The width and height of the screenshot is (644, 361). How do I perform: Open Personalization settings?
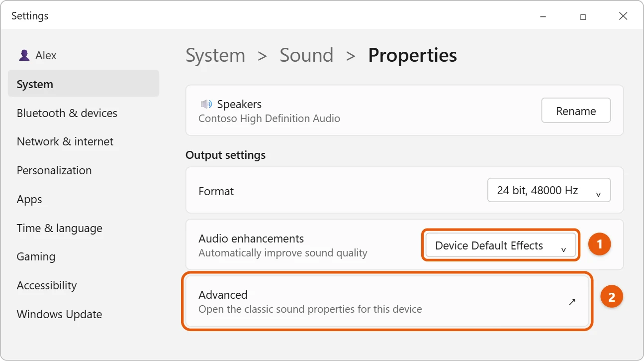click(x=54, y=170)
